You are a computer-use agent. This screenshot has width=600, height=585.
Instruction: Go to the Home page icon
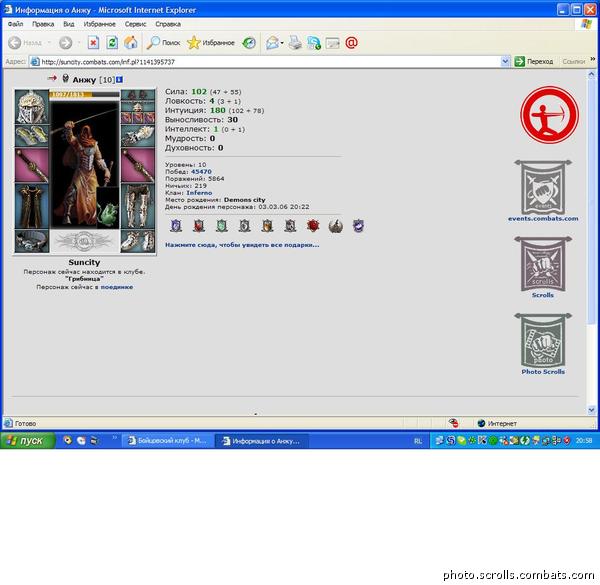pyautogui.click(x=130, y=43)
